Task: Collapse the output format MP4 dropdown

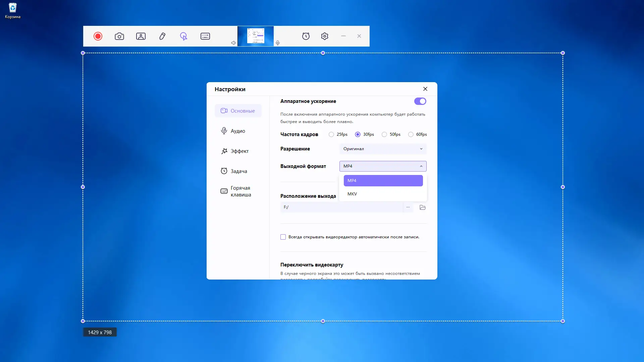Action: (383, 166)
